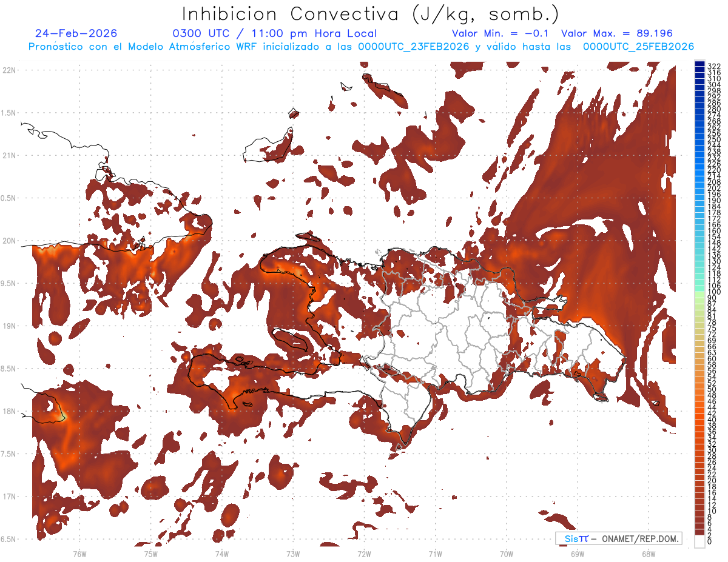Click the 'Valor Max. = 89.196' readout
This screenshot has width=728, height=562.
pyautogui.click(x=617, y=33)
